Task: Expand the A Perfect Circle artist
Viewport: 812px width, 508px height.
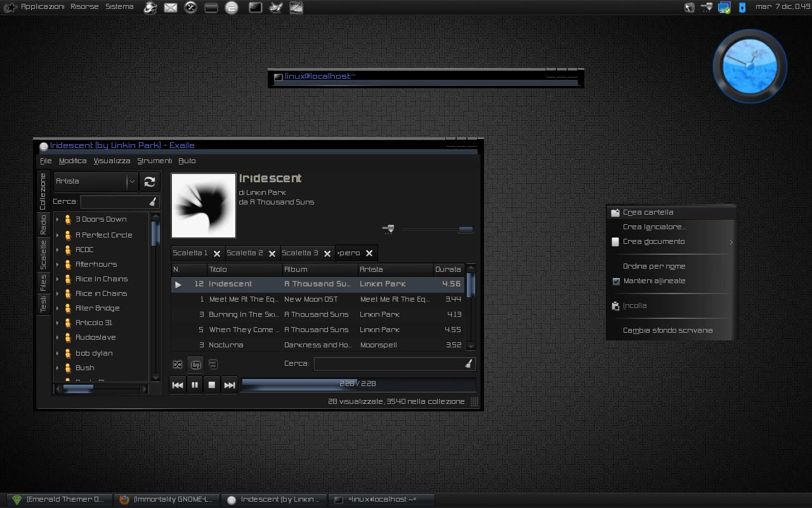Action: [58, 235]
